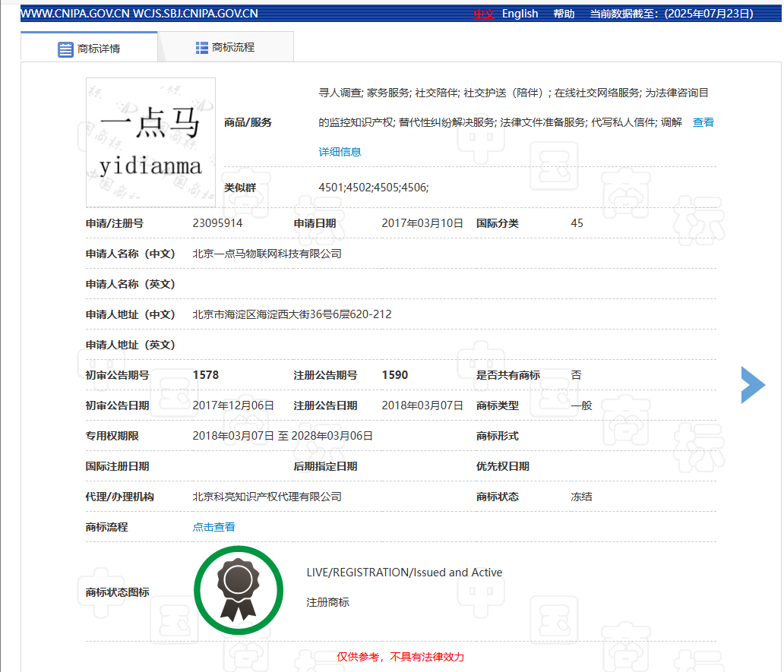Screen dimensions: 784x672
Task: Click the red 仅供参考 disclaimer text
Action: pyautogui.click(x=400, y=657)
